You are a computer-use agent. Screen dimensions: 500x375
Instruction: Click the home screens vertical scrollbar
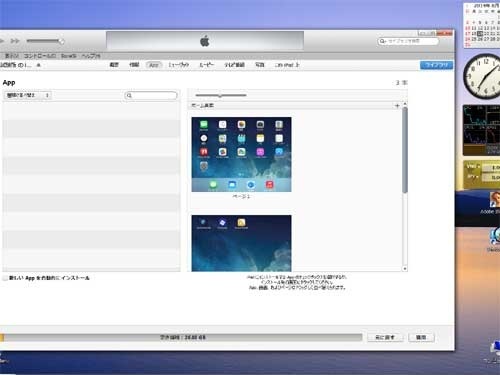point(405,150)
